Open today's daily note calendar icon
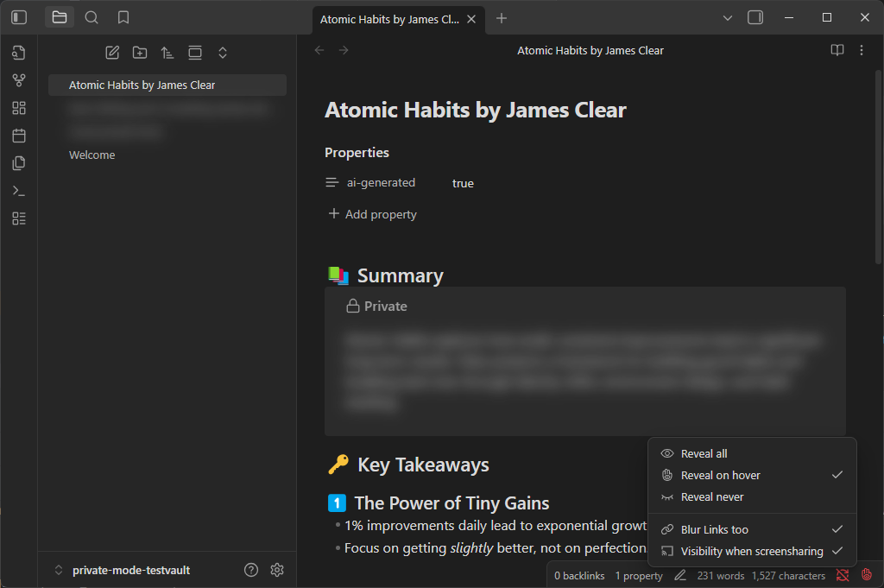Image resolution: width=884 pixels, height=588 pixels. 19,136
